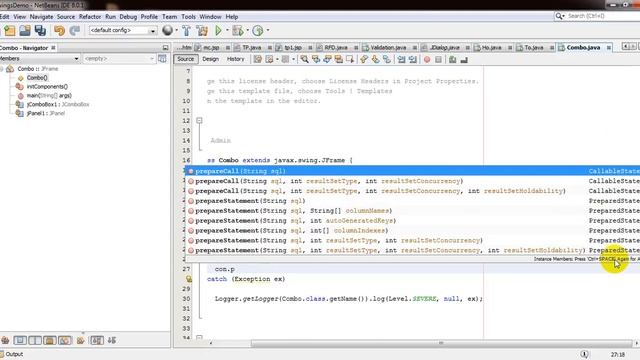Open the Output window tab

(12, 354)
